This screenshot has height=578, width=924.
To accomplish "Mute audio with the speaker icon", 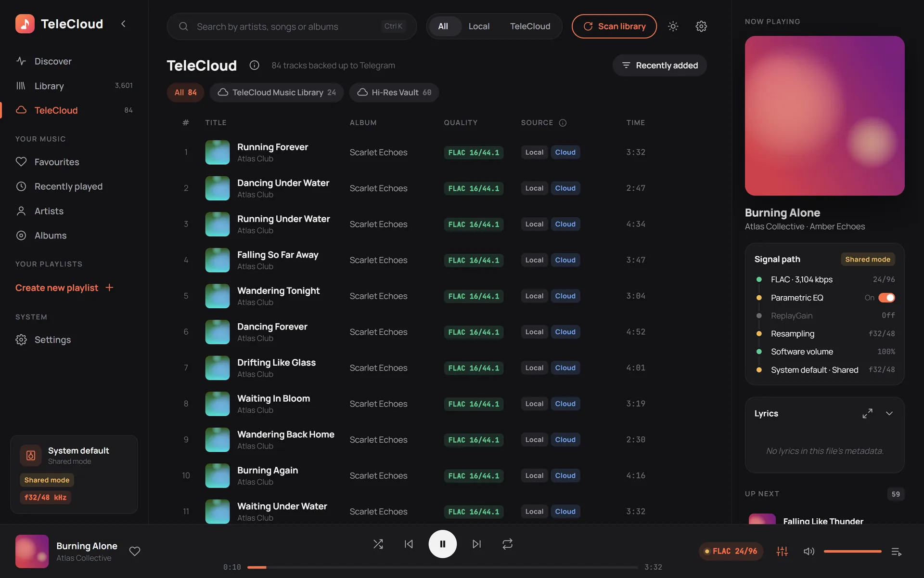I will point(809,551).
